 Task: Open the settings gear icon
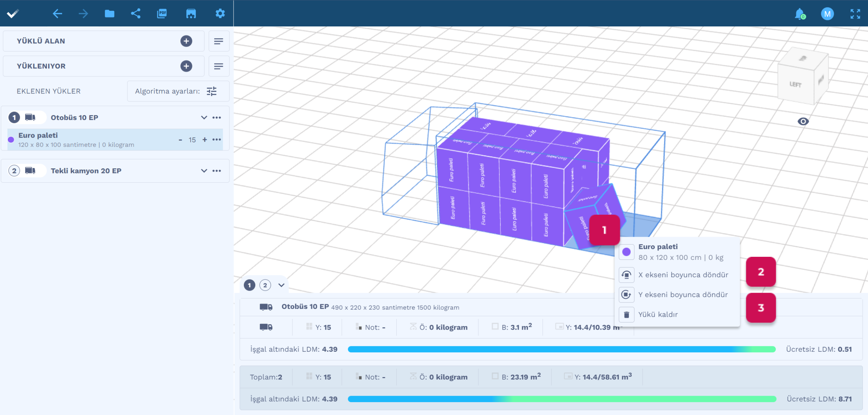tap(220, 14)
